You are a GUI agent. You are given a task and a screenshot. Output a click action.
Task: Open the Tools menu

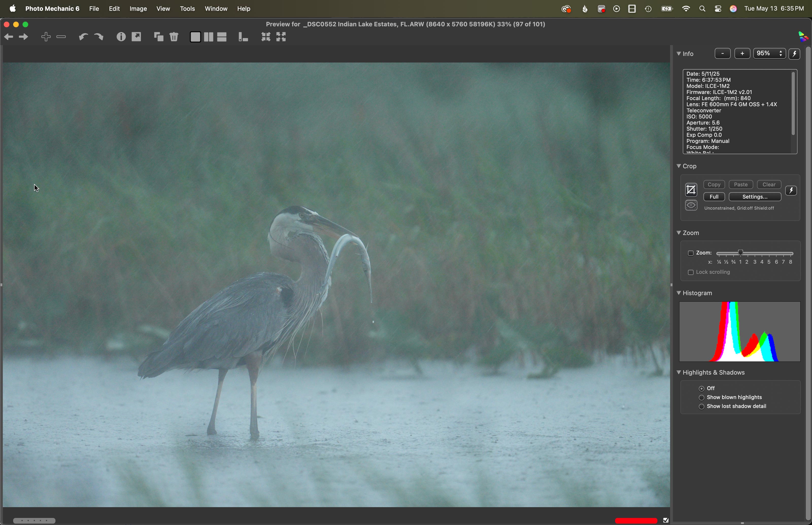click(x=188, y=9)
